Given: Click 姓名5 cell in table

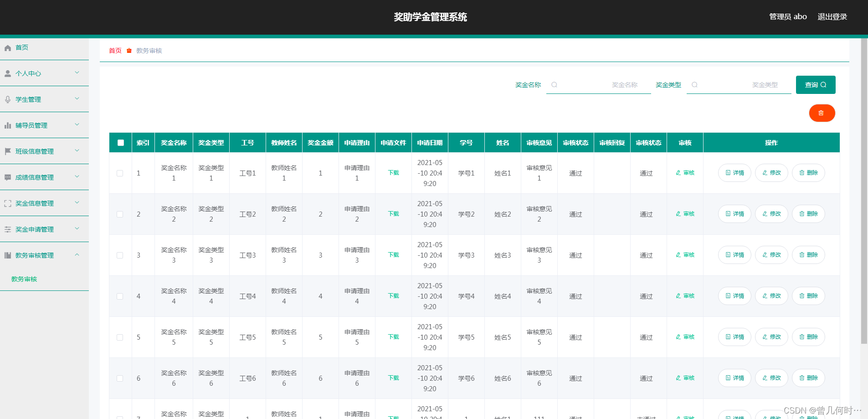Looking at the screenshot, I should point(503,337).
